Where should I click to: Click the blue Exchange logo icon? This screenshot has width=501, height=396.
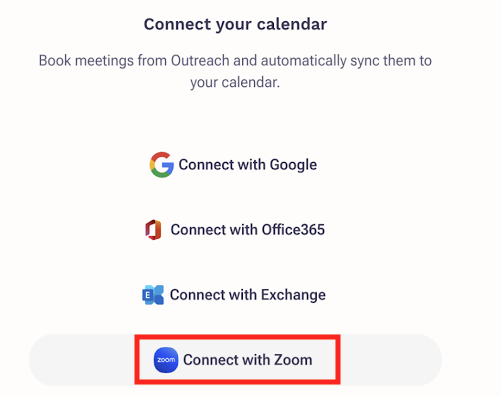point(153,295)
